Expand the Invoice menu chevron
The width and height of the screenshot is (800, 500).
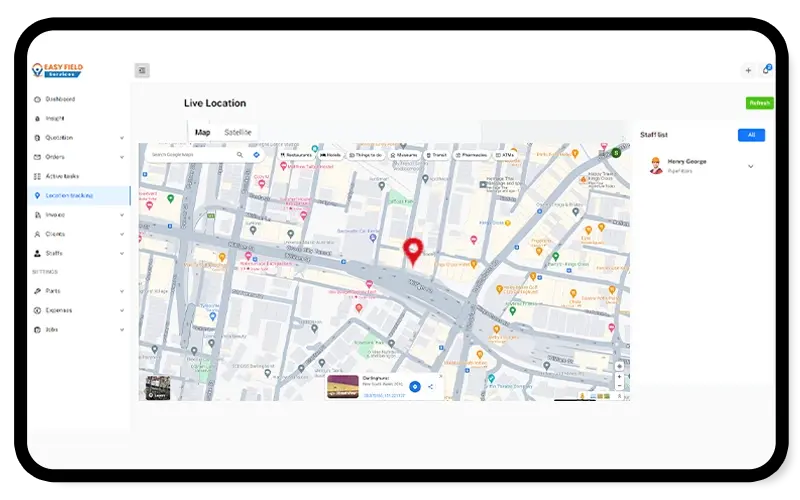(x=122, y=215)
